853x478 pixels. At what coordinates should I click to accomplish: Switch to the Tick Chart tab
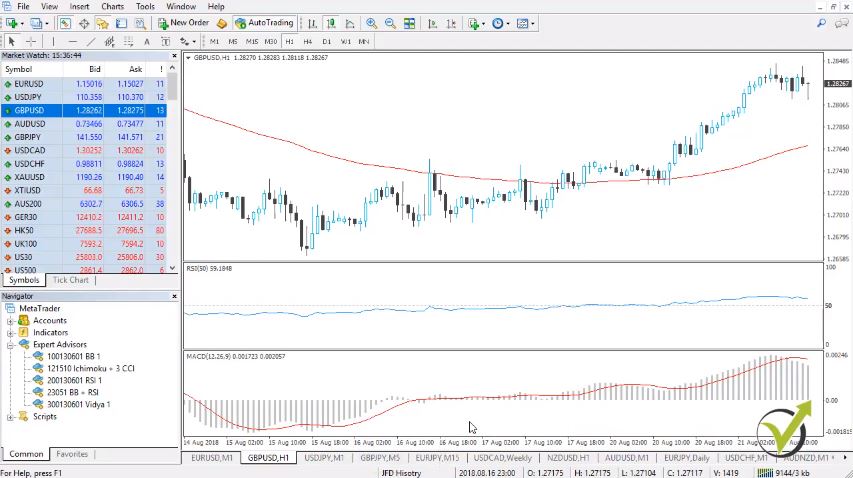point(71,280)
